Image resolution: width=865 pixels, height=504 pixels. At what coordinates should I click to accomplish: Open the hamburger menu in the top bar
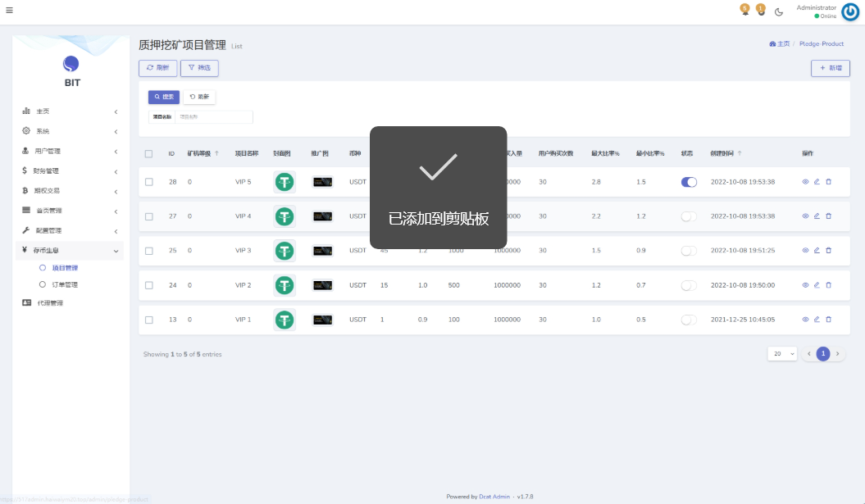(9, 10)
